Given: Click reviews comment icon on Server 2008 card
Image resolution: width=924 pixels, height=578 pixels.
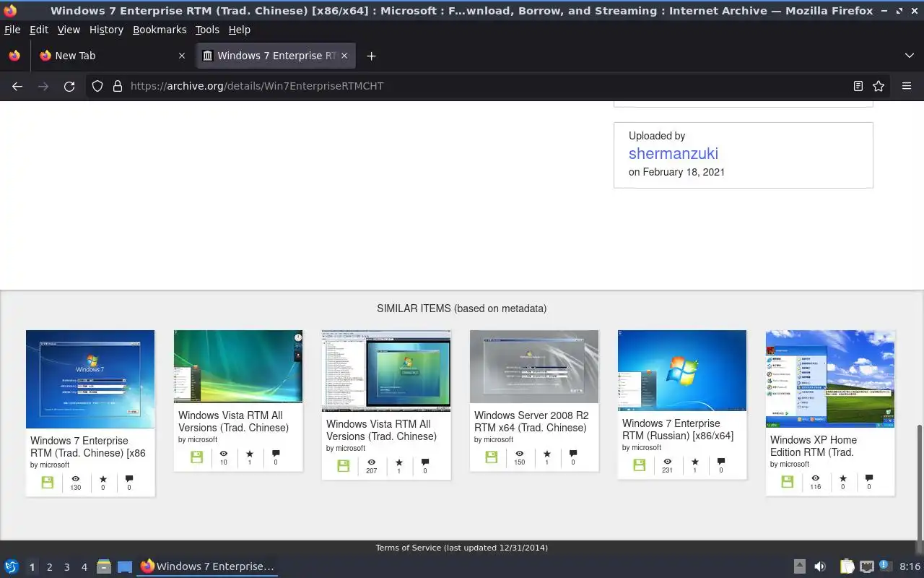Looking at the screenshot, I should (x=573, y=454).
